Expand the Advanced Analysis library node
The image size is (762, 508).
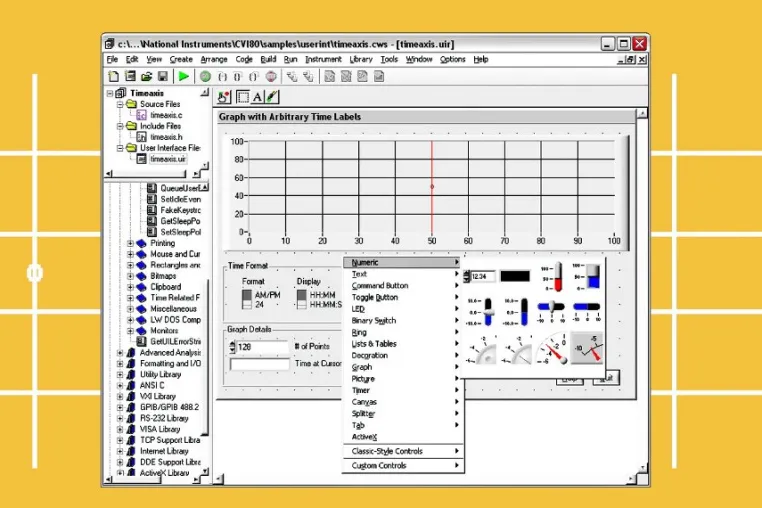tap(120, 352)
